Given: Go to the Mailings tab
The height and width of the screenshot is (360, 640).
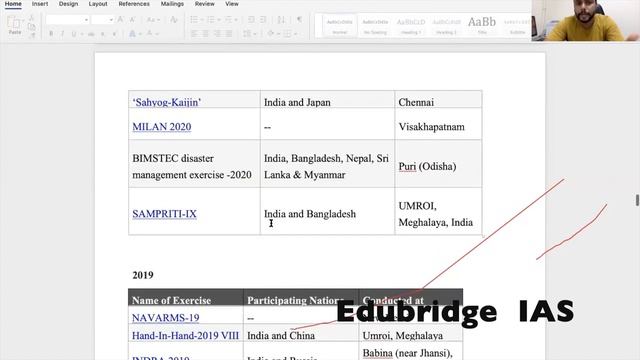Looking at the screenshot, I should pos(172,4).
